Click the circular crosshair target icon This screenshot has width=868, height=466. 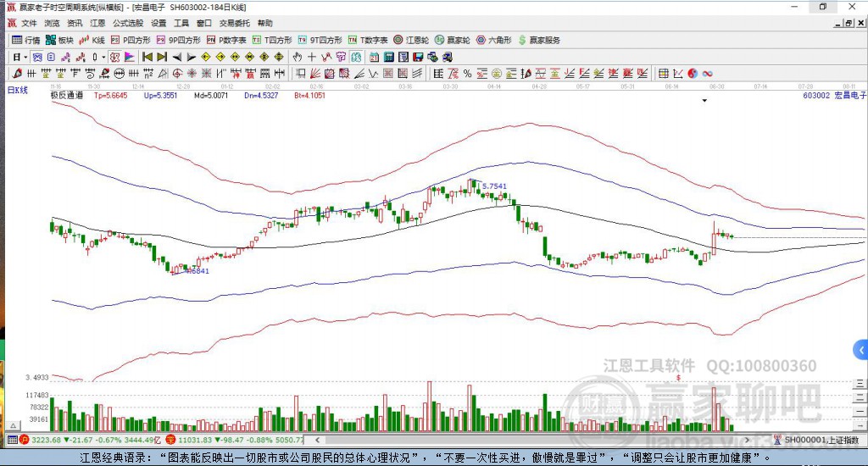click(x=176, y=74)
